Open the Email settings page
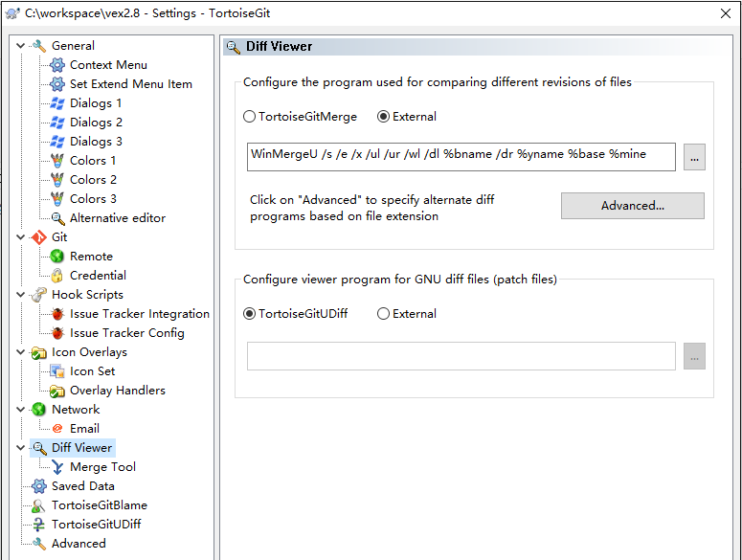 tap(84, 429)
